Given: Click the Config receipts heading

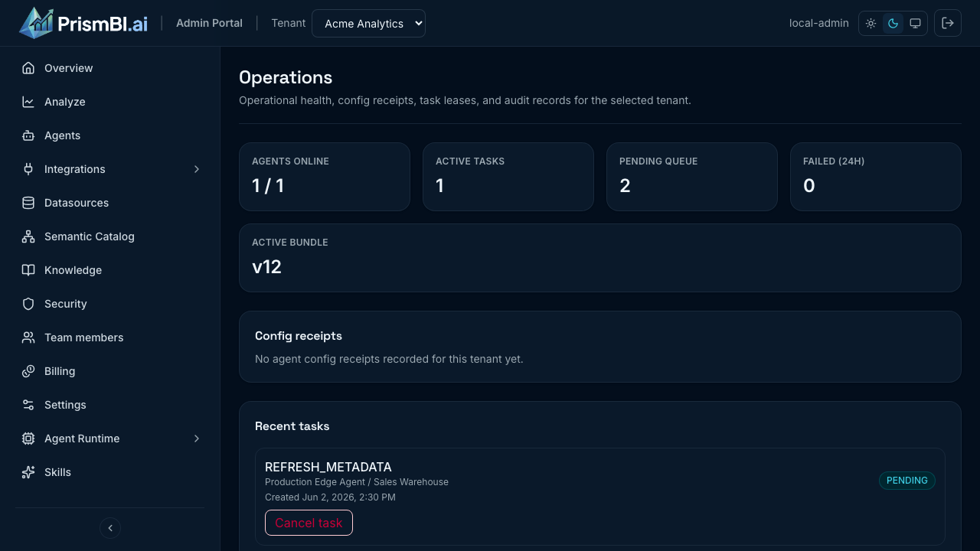Looking at the screenshot, I should (x=299, y=336).
